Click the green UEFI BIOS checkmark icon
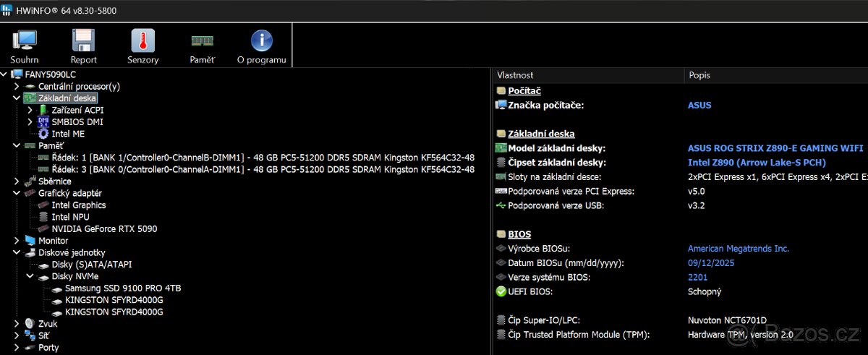The width and height of the screenshot is (868, 355). (x=501, y=291)
